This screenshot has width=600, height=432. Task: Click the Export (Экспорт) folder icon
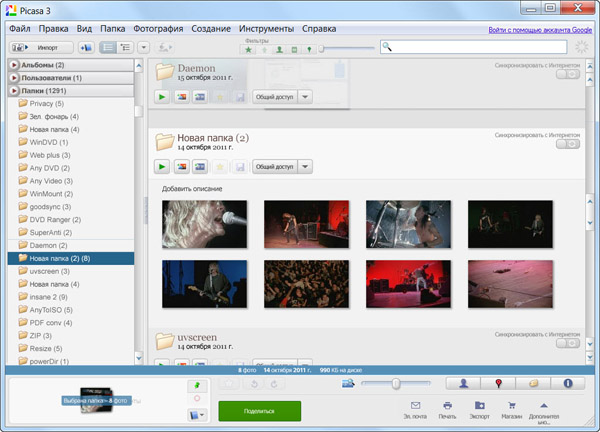[x=481, y=404]
